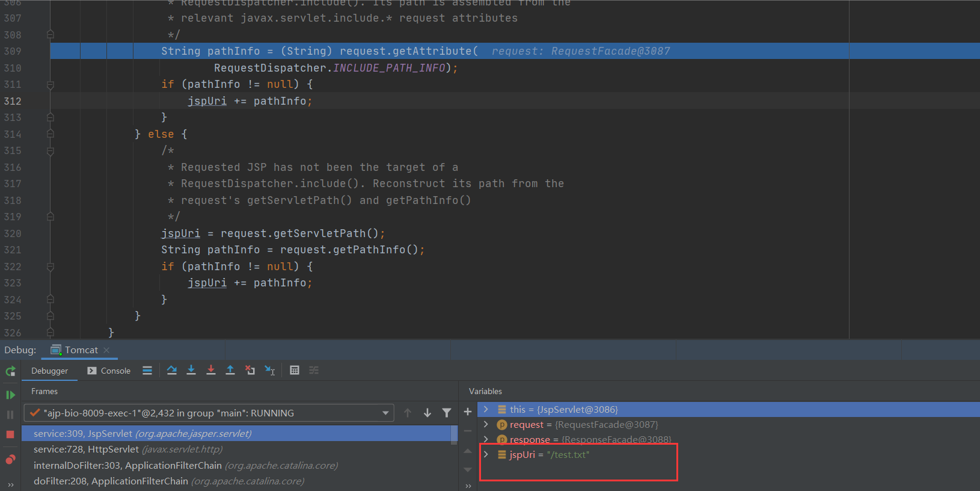
Task: Click getServletPath() call on line 320
Action: pos(326,233)
